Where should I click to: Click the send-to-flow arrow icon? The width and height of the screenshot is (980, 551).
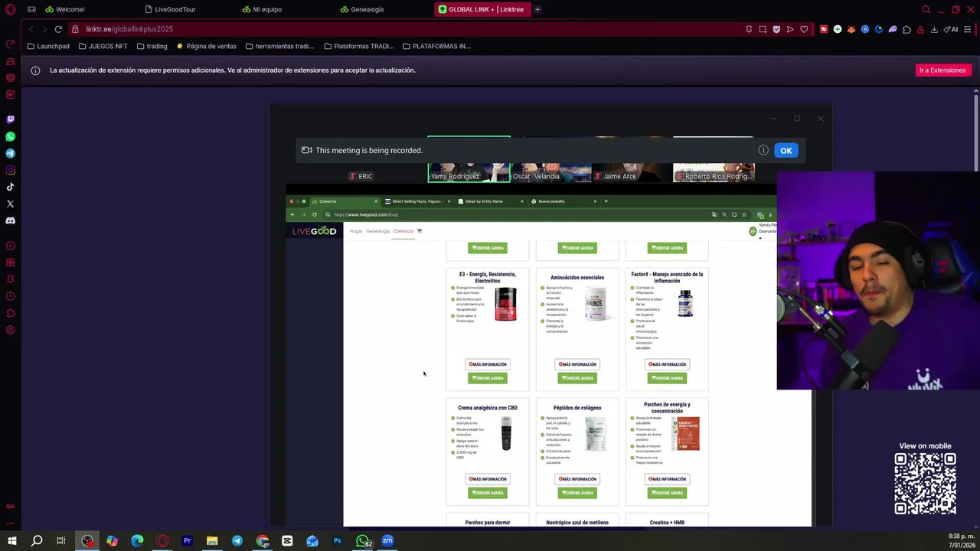(x=790, y=29)
